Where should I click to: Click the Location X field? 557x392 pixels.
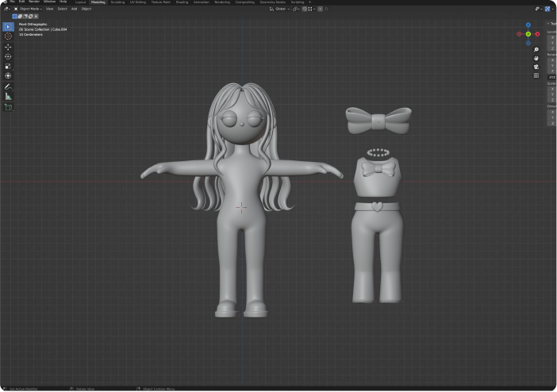click(552, 37)
